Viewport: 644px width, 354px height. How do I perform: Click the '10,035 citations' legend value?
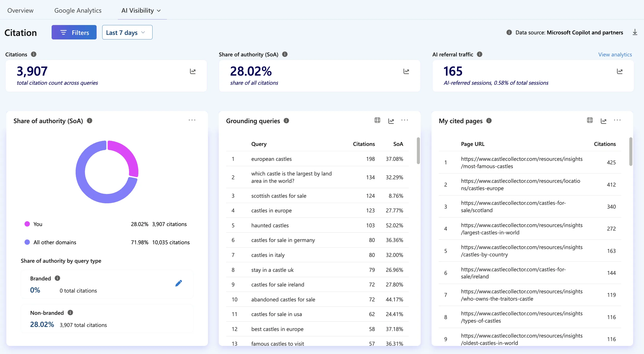171,242
